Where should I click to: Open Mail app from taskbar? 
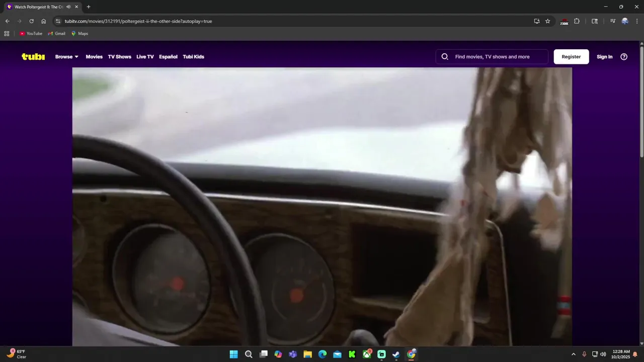coord(337,354)
